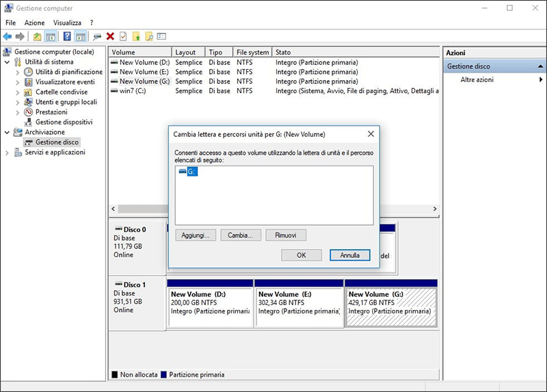Screen dimensions: 547x392
Task: Collapse the Utilità di sistema node
Action: point(8,62)
